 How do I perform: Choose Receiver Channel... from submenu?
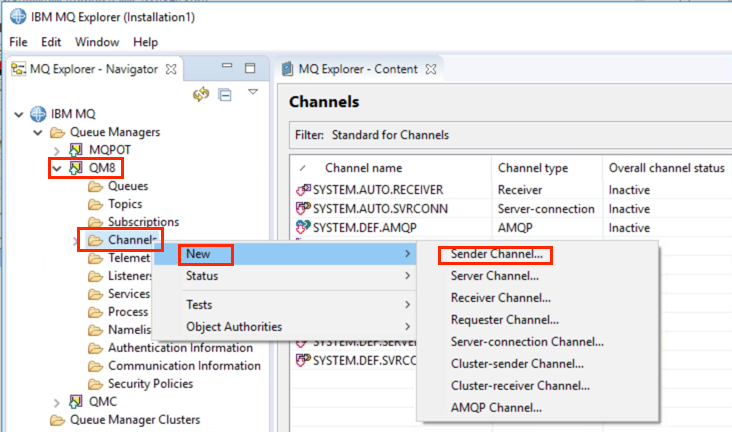pos(500,298)
